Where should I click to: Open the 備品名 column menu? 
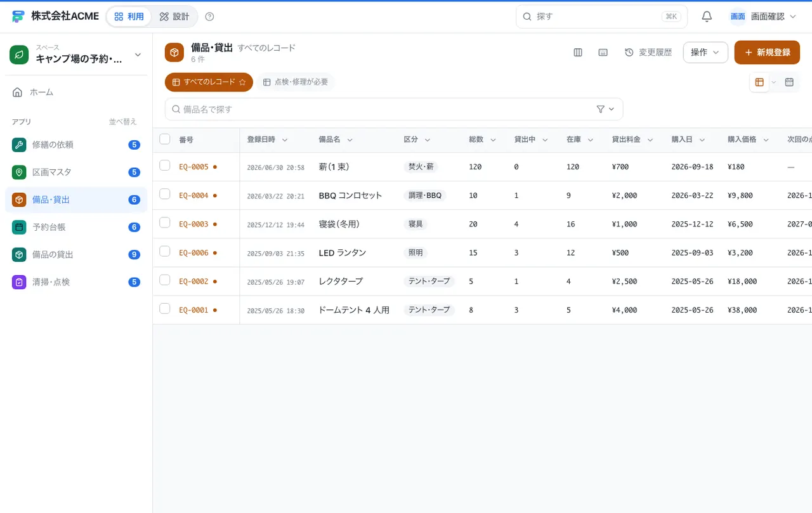[x=350, y=140]
